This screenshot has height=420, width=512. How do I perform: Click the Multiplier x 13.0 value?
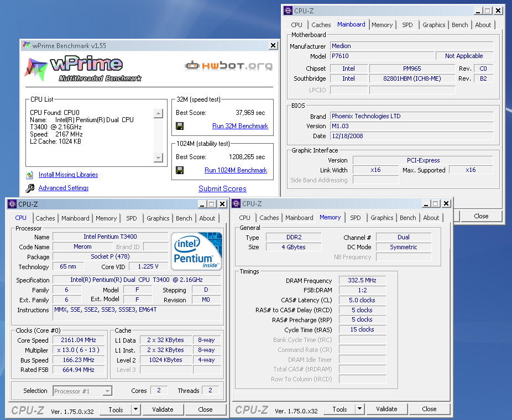point(79,350)
